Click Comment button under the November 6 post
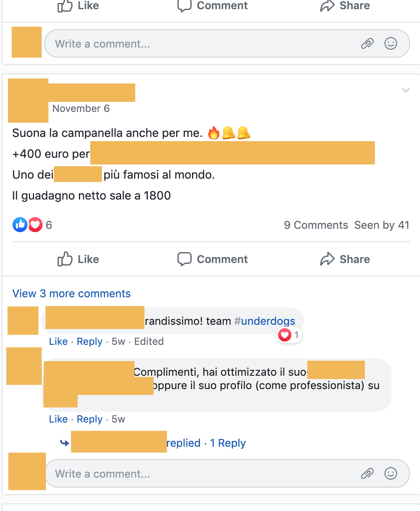This screenshot has width=420, height=511. 213,259
